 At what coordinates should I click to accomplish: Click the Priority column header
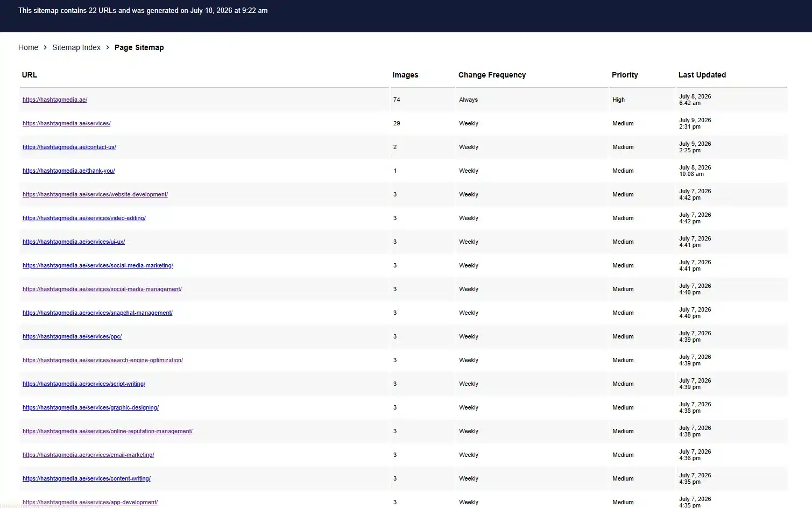tap(625, 75)
